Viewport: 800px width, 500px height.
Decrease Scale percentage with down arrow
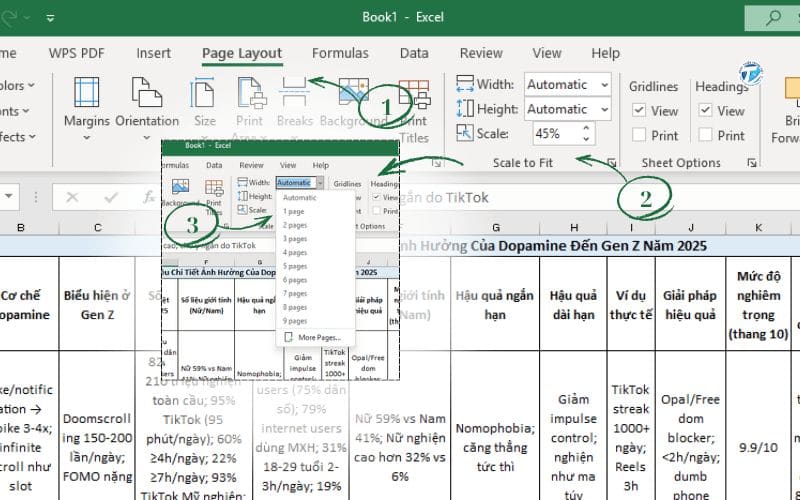(x=586, y=139)
